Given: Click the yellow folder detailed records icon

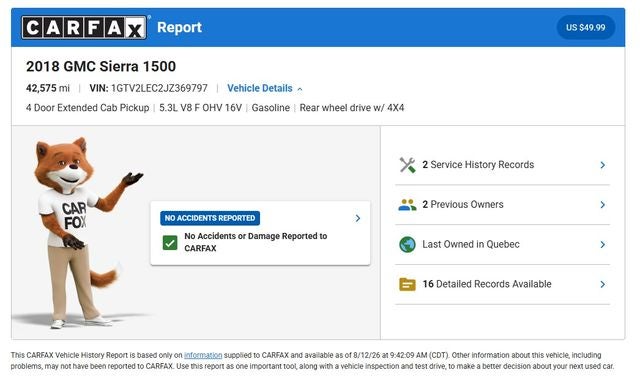Looking at the screenshot, I should tap(407, 284).
